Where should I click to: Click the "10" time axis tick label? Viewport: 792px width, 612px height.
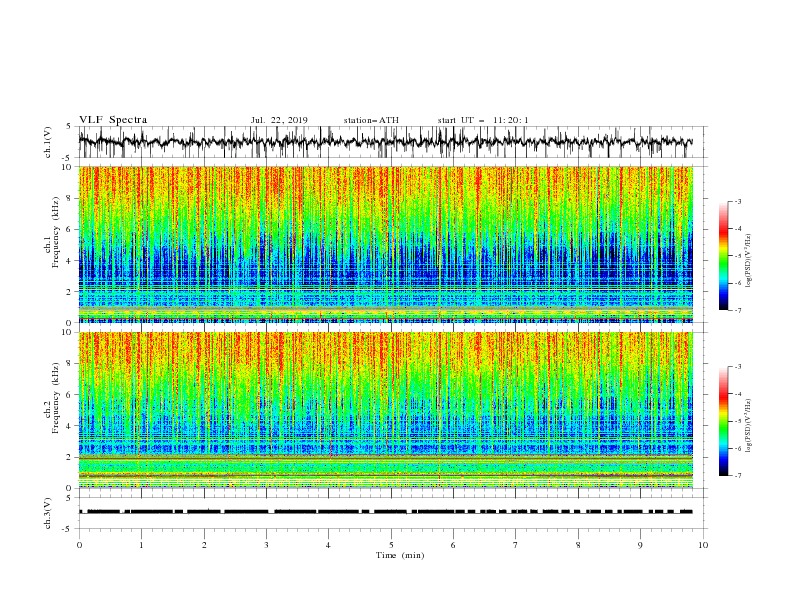point(703,545)
